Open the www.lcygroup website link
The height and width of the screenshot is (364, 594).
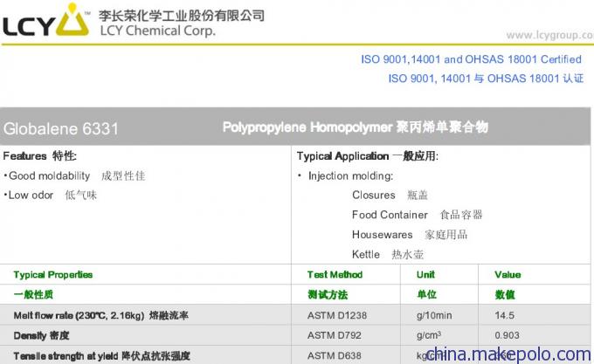click(x=549, y=35)
